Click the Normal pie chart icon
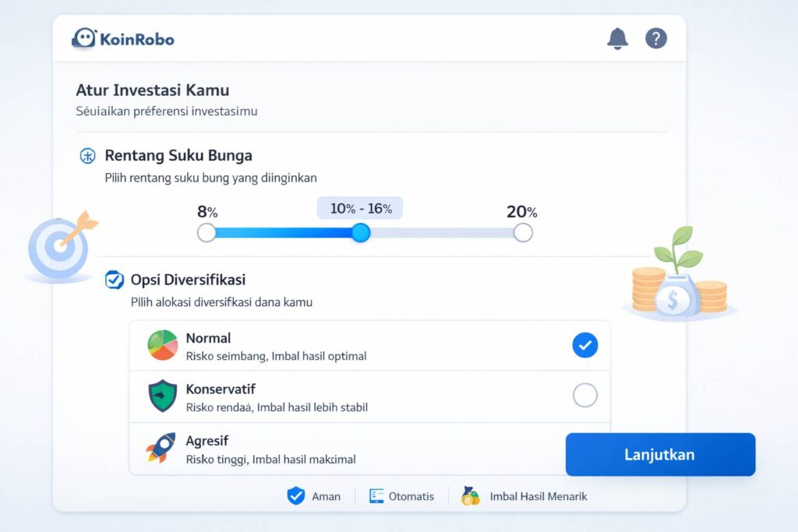The image size is (798, 532). point(162,345)
